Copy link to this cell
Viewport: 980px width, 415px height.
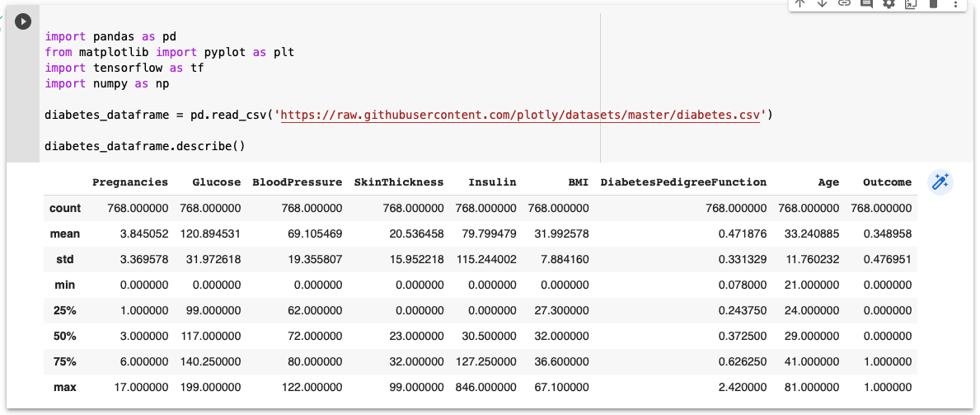tap(844, 3)
